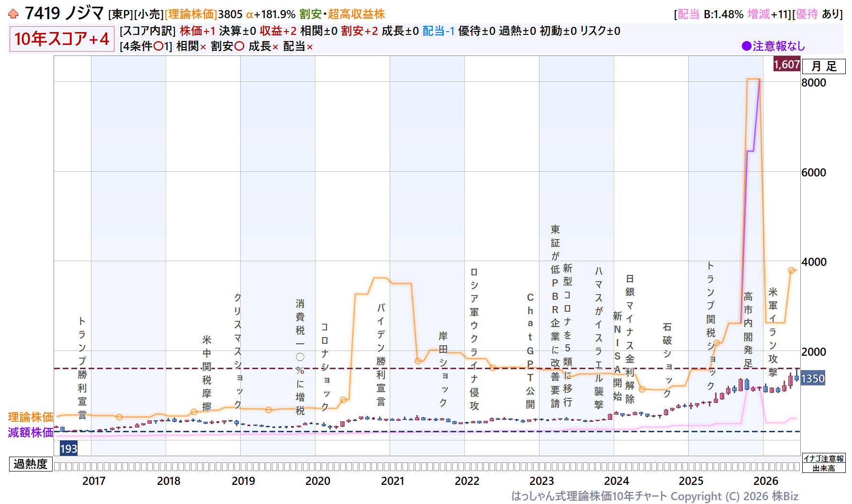The height and width of the screenshot is (504, 852).
Task: Click the purple 注意報なし circle indicator
Action: [x=746, y=46]
